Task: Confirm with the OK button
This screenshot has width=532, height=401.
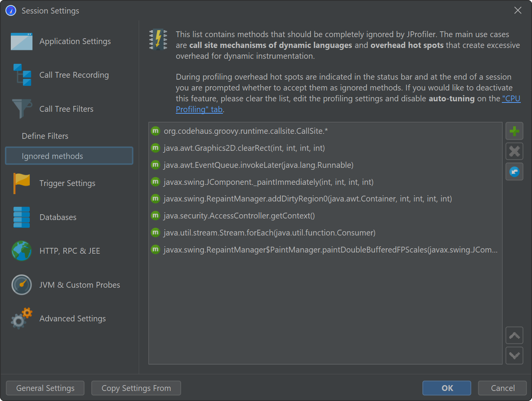Action: (x=447, y=388)
